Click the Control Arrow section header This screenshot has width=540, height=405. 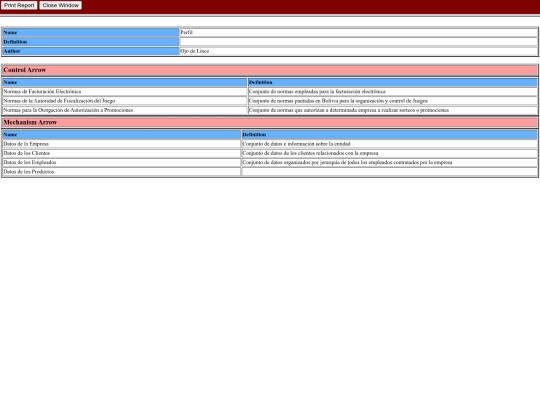pyautogui.click(x=270, y=70)
